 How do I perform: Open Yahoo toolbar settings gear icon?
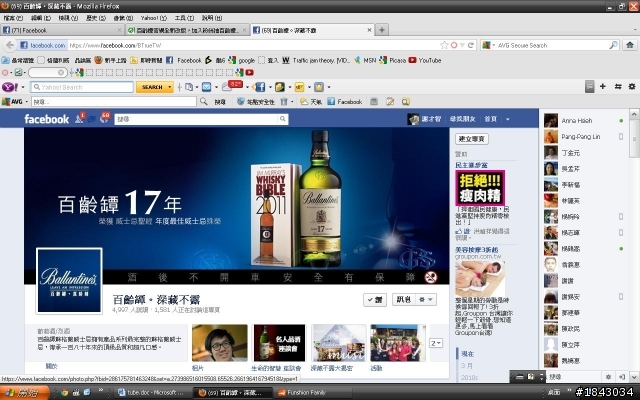click(x=632, y=87)
